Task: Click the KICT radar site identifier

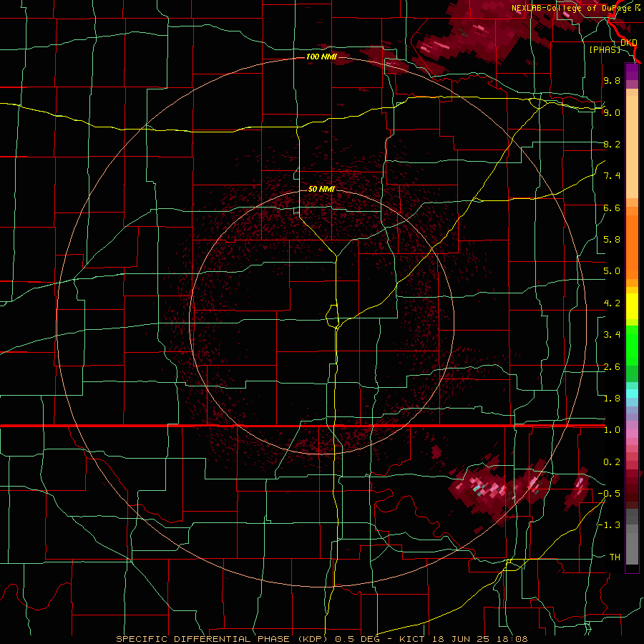Action: [x=412, y=639]
